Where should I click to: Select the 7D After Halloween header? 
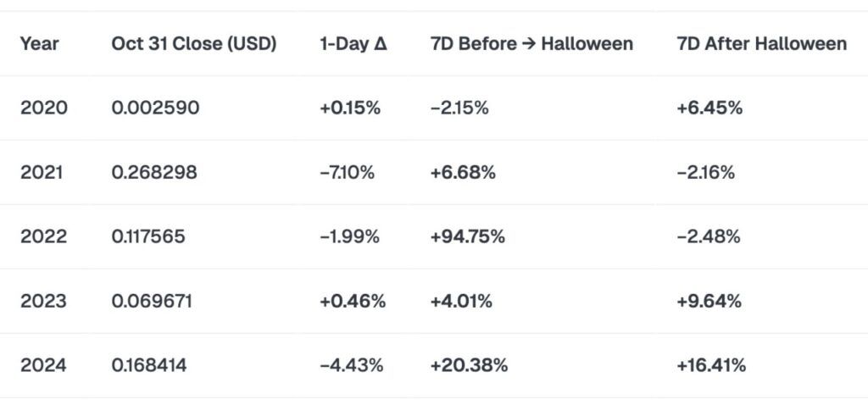762,43
